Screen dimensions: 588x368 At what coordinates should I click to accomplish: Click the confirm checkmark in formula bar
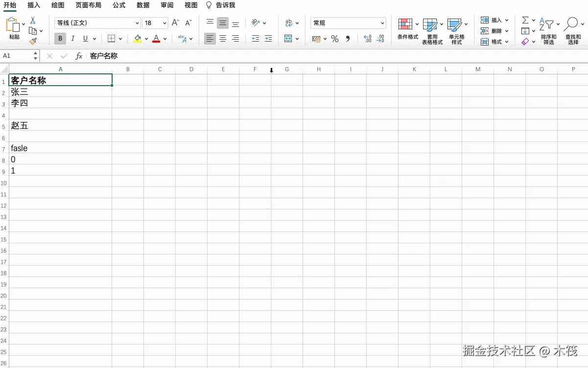click(64, 56)
